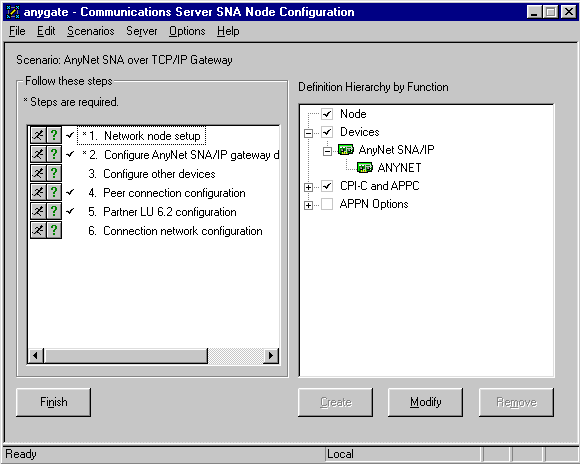
Task: Enable the APPN Options checkbox
Action: (327, 204)
